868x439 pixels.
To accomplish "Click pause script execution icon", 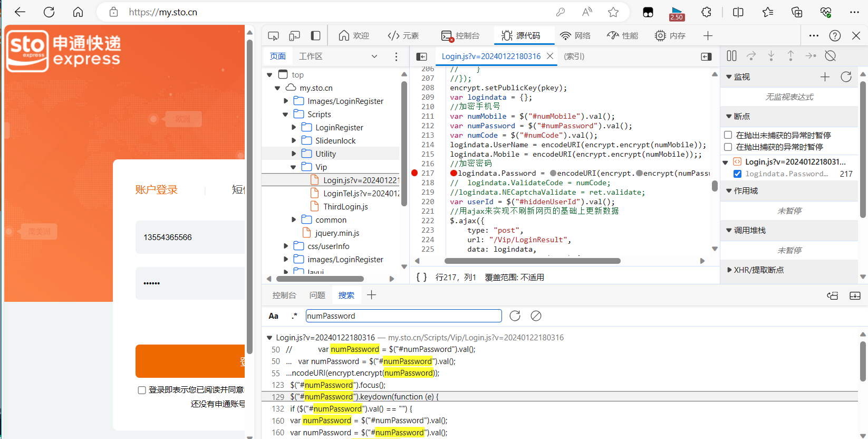I will click(731, 56).
